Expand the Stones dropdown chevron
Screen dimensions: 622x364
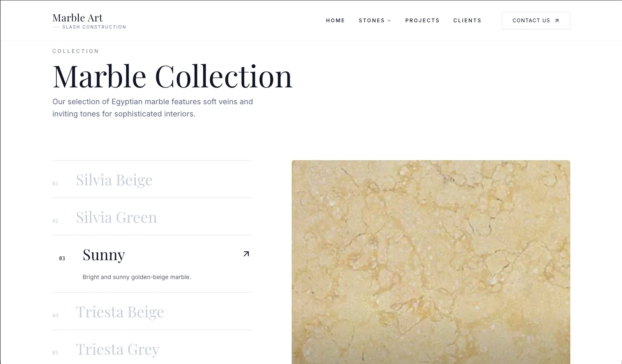point(389,21)
